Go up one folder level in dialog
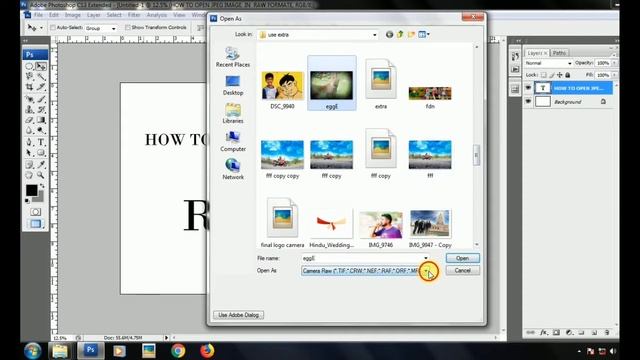Image resolution: width=640 pixels, height=360 pixels. point(400,35)
